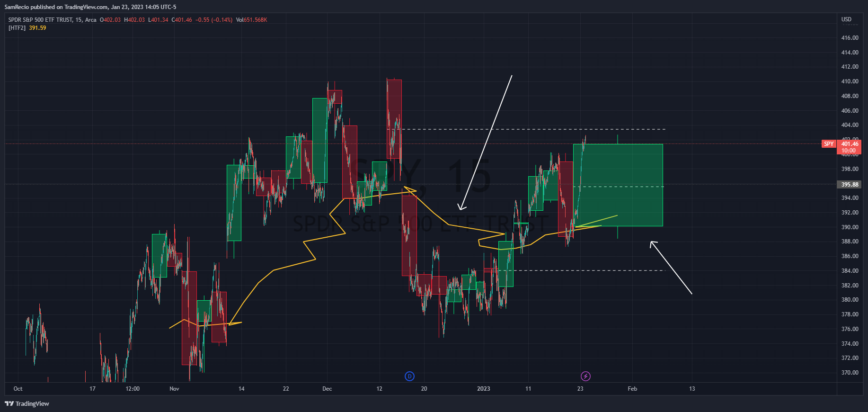This screenshot has height=412, width=868.
Task: Click the 22 date label on time axis
Action: [286, 389]
